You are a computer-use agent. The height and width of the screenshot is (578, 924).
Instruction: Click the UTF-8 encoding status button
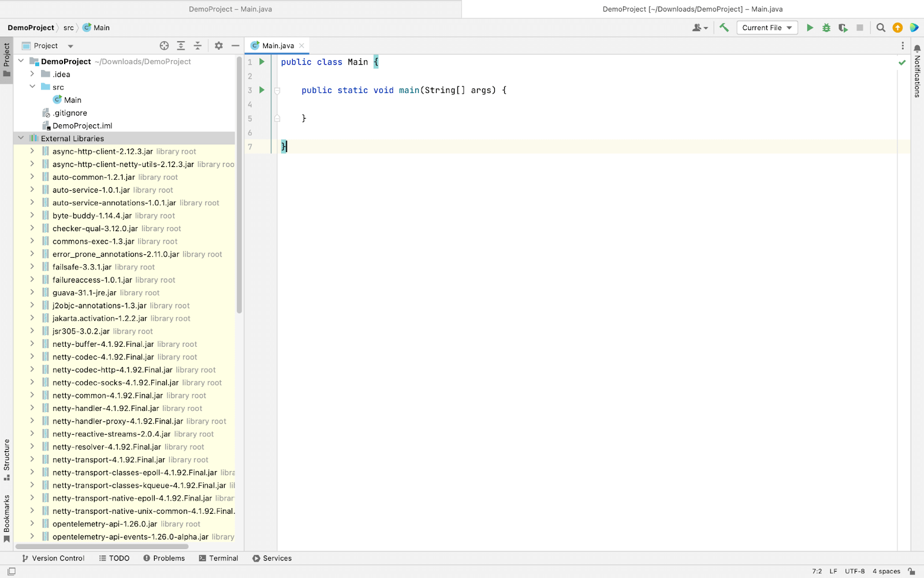855,571
